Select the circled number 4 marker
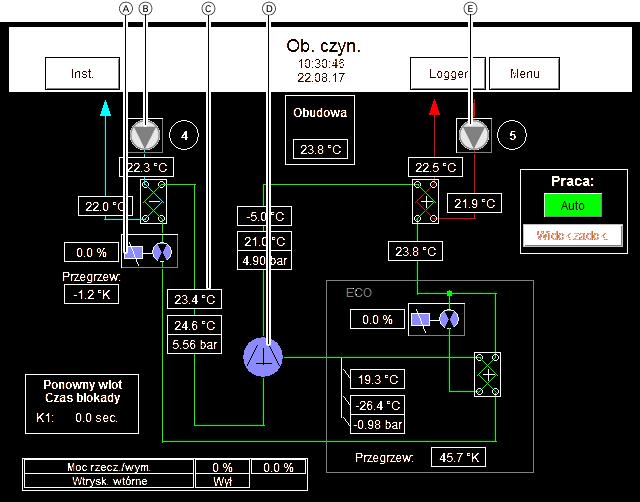Screen dimensions: 640x502 184,135
